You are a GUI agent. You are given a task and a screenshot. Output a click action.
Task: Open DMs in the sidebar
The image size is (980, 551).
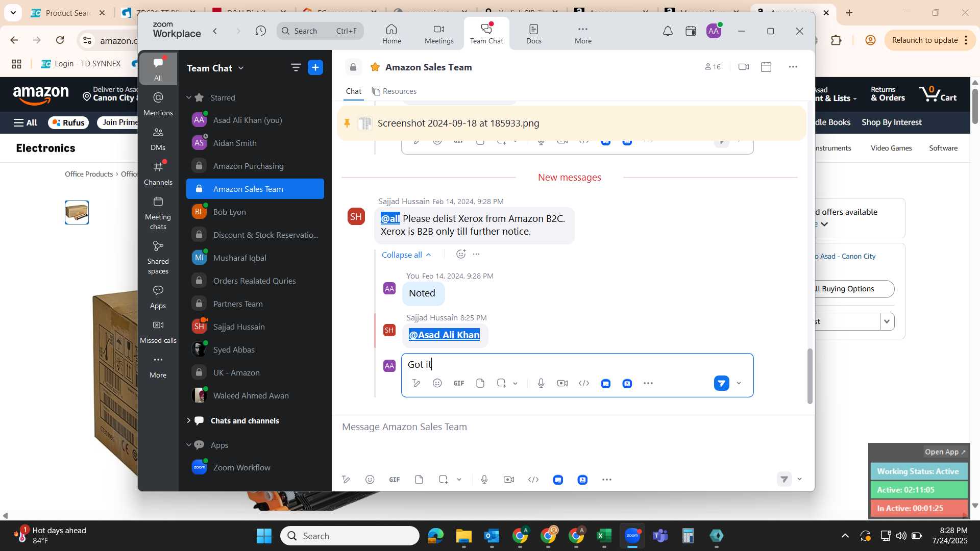158,139
